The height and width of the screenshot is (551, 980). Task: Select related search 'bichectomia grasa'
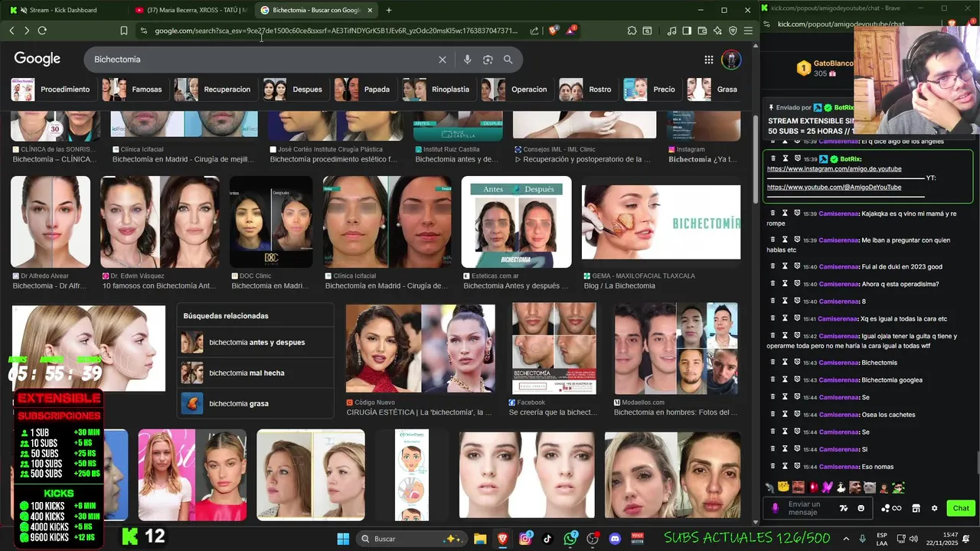pos(256,403)
